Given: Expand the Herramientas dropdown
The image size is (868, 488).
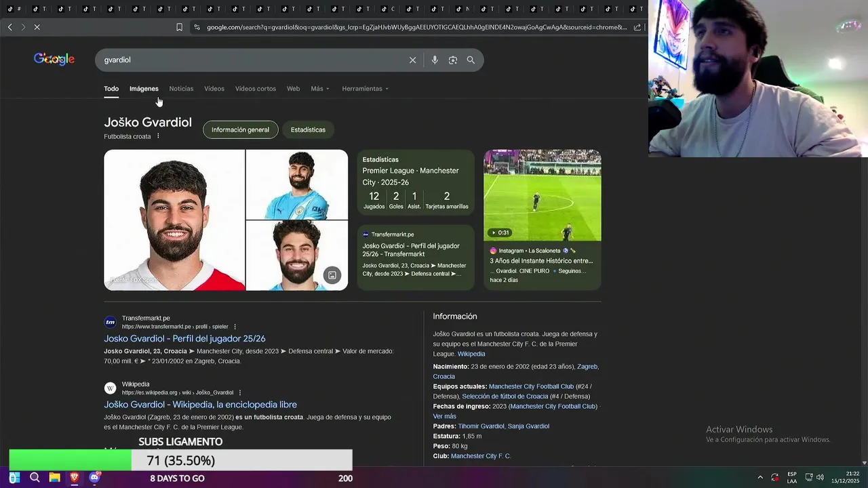Looking at the screenshot, I should pos(366,89).
